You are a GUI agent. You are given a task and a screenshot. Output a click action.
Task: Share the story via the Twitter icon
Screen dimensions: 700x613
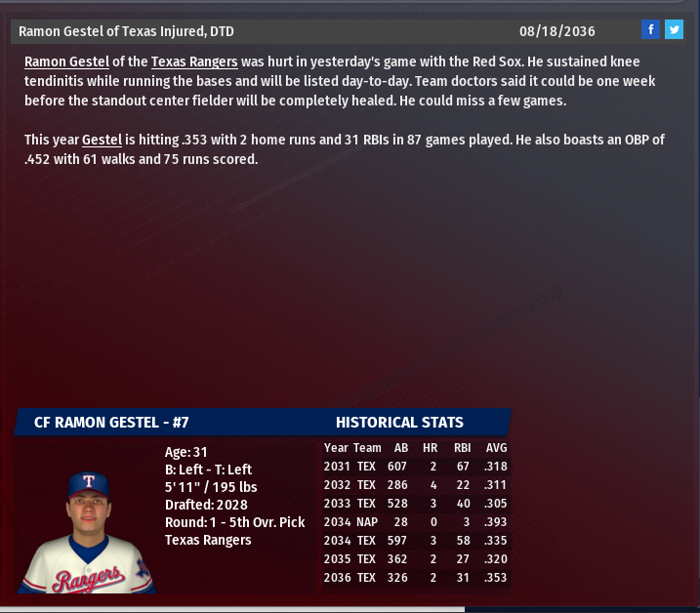click(674, 30)
